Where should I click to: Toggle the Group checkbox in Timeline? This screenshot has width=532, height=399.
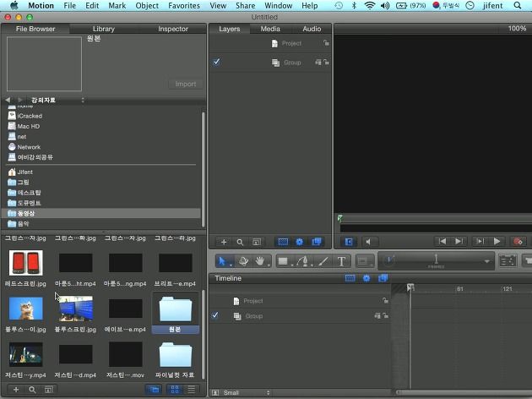coord(214,315)
